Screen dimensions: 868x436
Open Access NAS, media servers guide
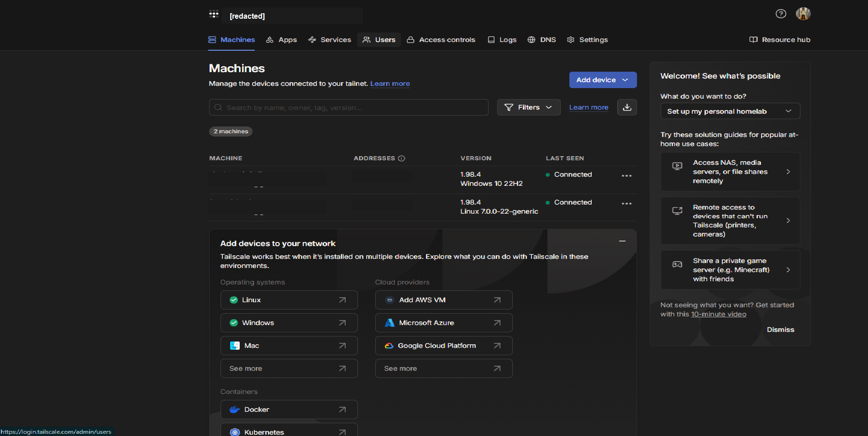click(730, 172)
